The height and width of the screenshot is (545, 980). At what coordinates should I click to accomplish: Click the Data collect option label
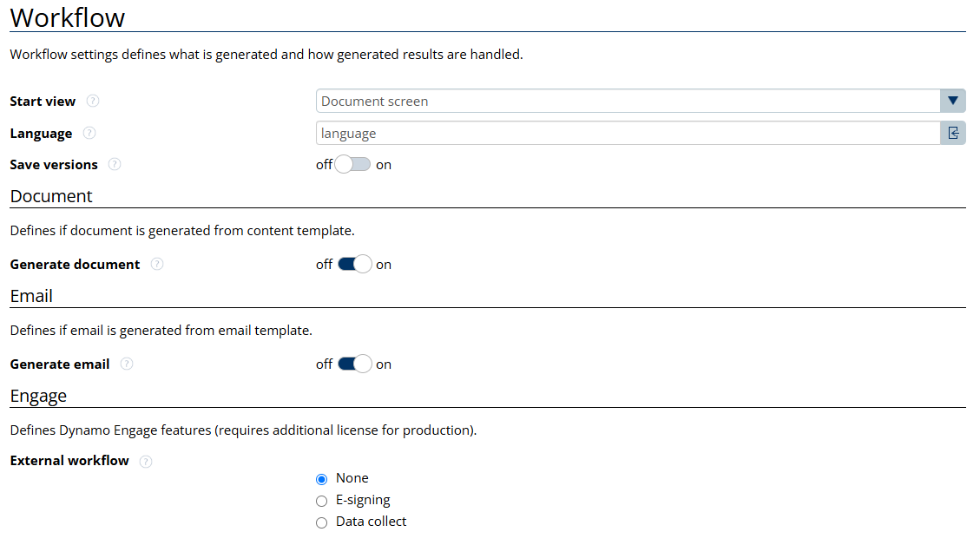[x=371, y=522]
